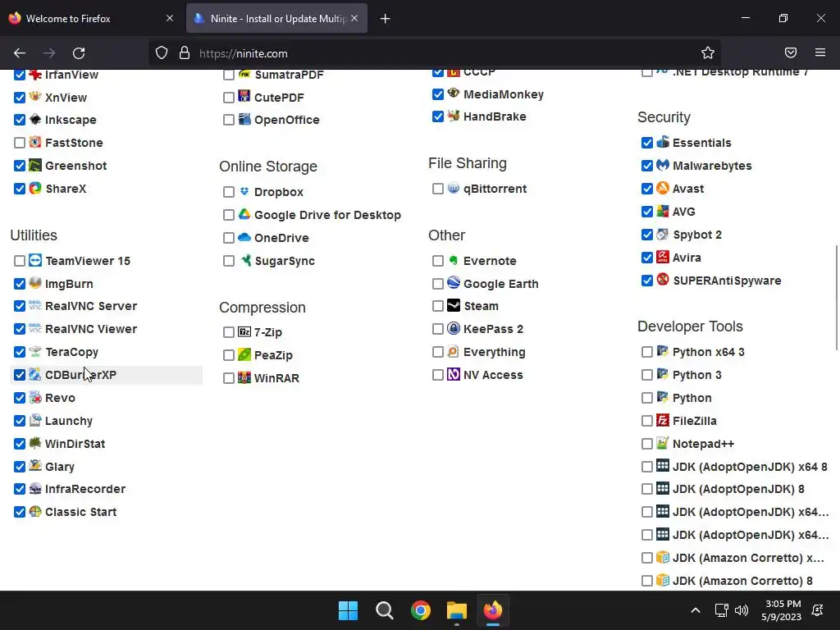Uncheck the CDBurnerXP checkbox
The height and width of the screenshot is (630, 840).
tap(20, 375)
